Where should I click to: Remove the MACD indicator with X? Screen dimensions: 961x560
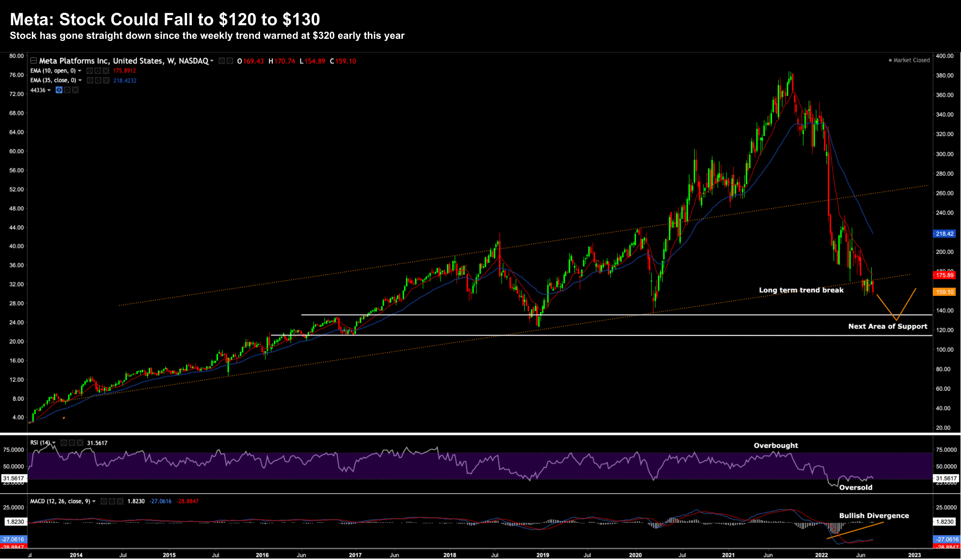[120, 501]
